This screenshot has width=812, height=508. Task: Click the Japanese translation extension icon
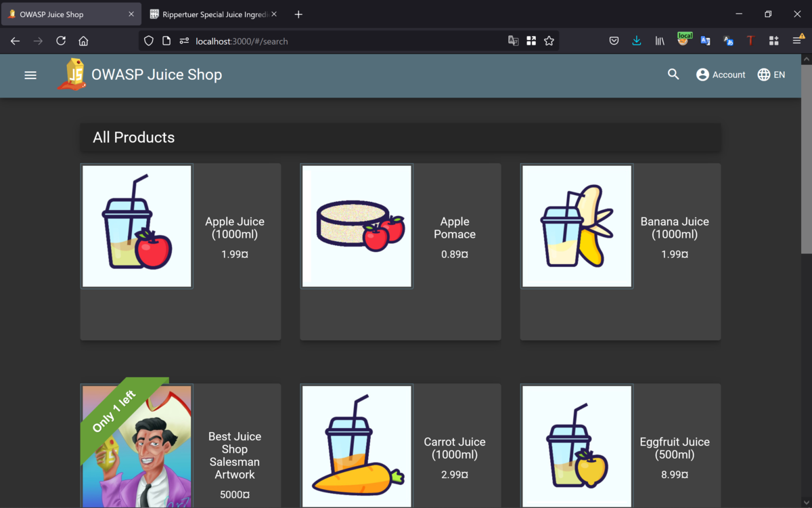(728, 41)
